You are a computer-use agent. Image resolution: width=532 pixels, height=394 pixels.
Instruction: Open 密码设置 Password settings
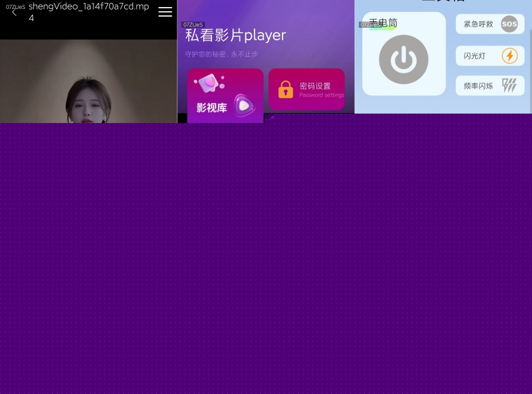pos(306,89)
